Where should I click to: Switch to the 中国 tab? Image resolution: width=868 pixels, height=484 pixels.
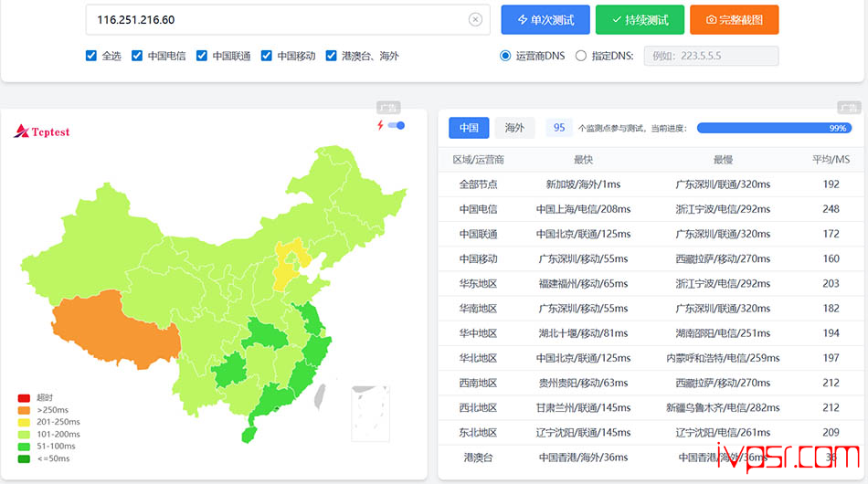coord(469,128)
